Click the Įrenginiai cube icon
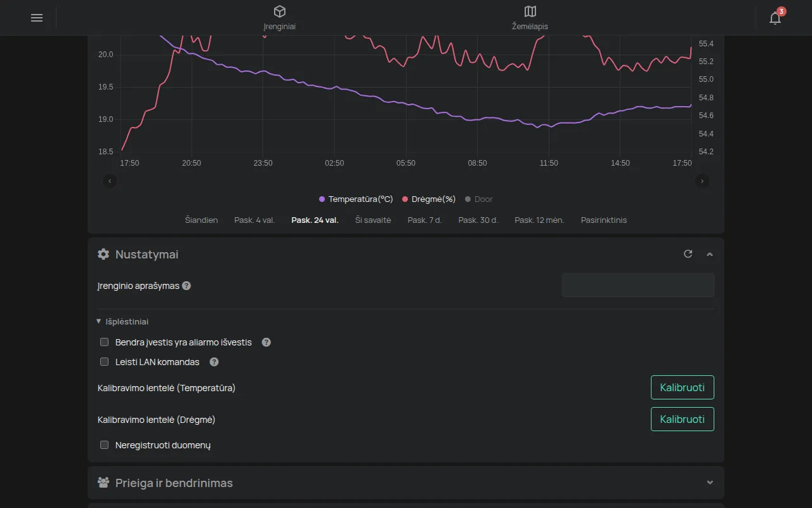 pyautogui.click(x=280, y=11)
